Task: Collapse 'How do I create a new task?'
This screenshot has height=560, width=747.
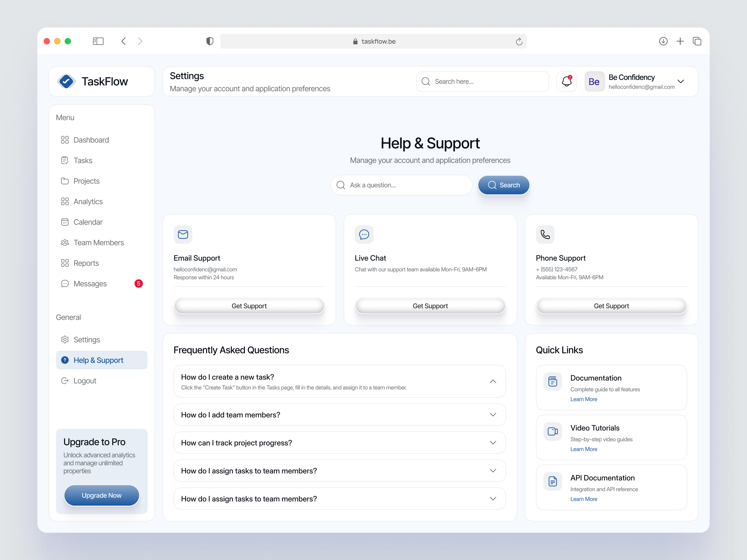Action: pyautogui.click(x=493, y=381)
